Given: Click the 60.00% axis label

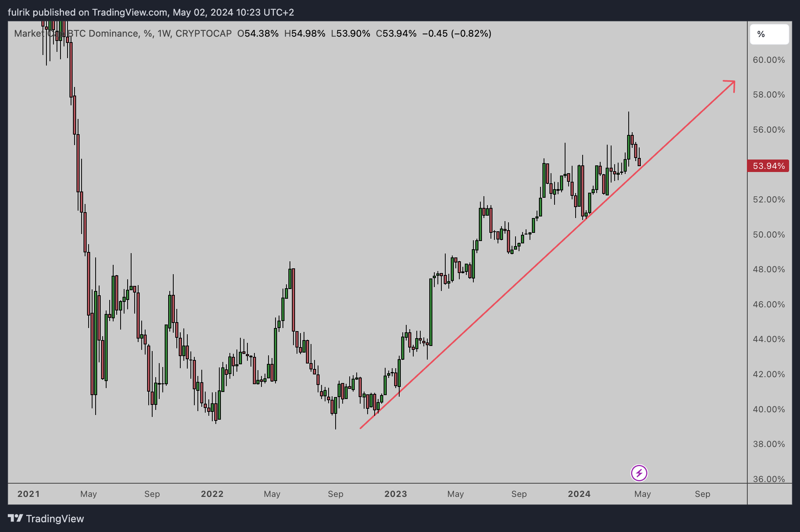Looking at the screenshot, I should pyautogui.click(x=769, y=60).
